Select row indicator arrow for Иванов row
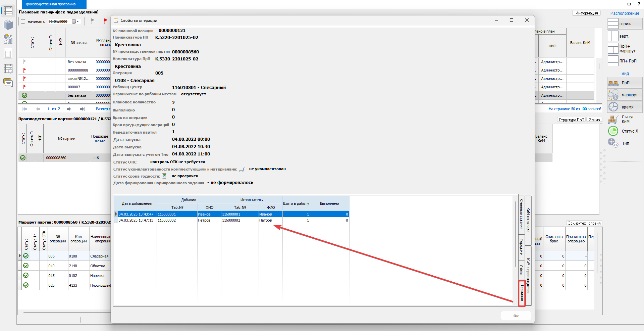The image size is (644, 331). (x=116, y=214)
